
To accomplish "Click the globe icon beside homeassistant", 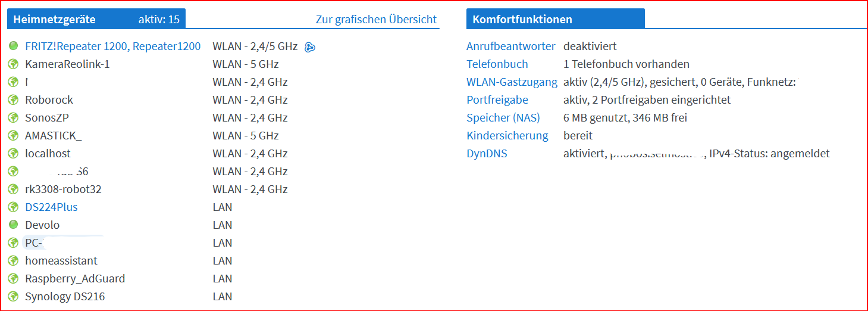I will 14,261.
